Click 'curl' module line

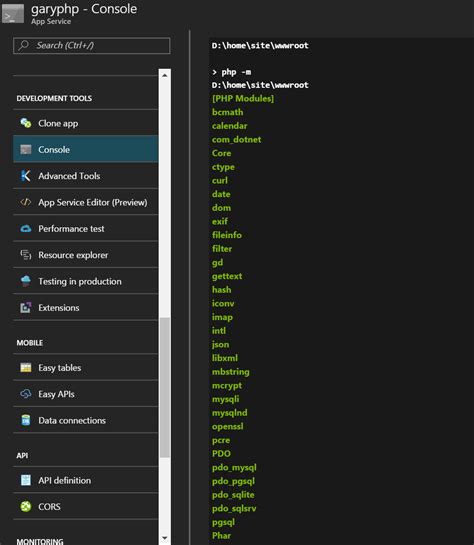click(220, 180)
